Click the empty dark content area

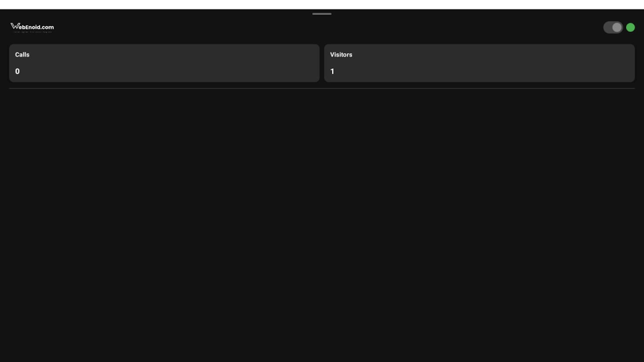click(322, 225)
